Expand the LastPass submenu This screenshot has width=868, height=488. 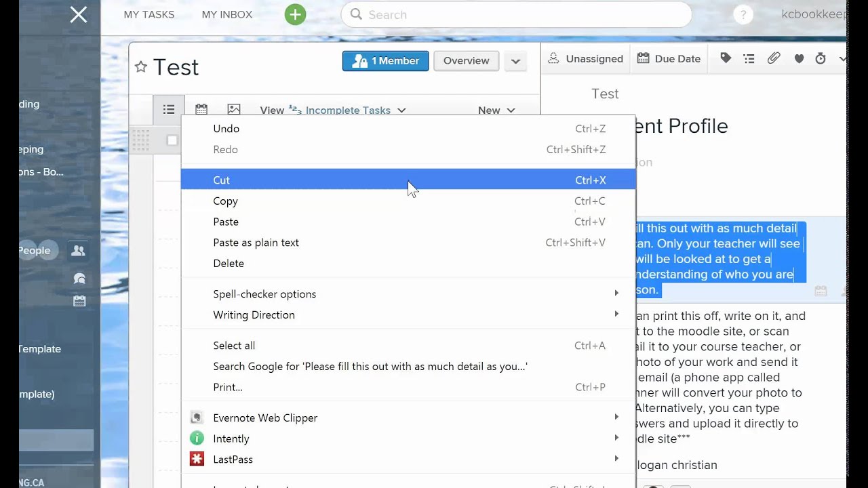(x=409, y=459)
